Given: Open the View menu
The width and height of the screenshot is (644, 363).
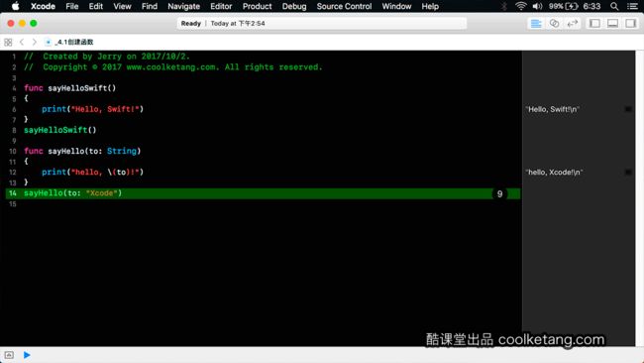Looking at the screenshot, I should tap(122, 6).
